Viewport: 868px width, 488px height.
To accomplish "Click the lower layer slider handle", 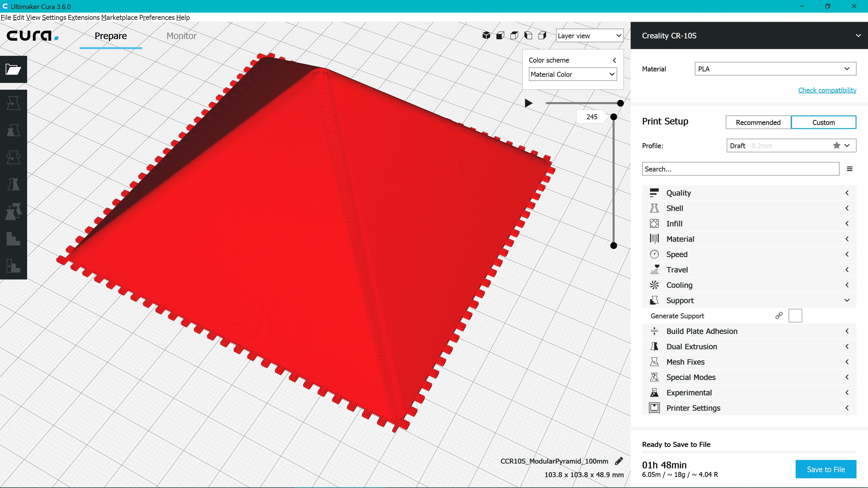I will [x=614, y=246].
